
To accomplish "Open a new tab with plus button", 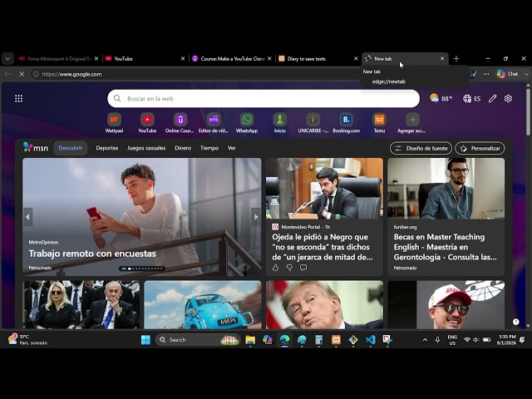I will tap(456, 59).
